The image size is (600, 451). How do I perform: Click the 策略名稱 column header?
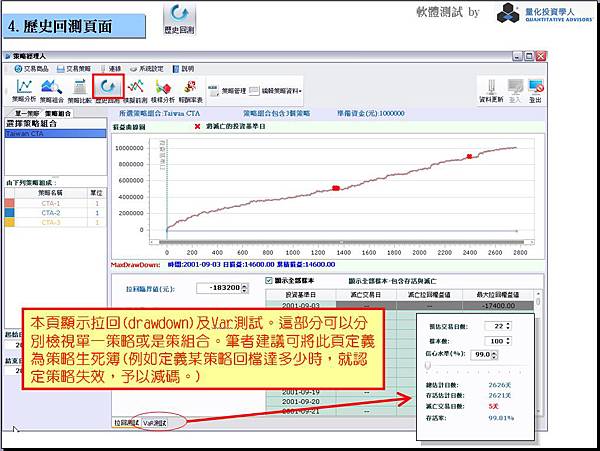tap(51, 193)
